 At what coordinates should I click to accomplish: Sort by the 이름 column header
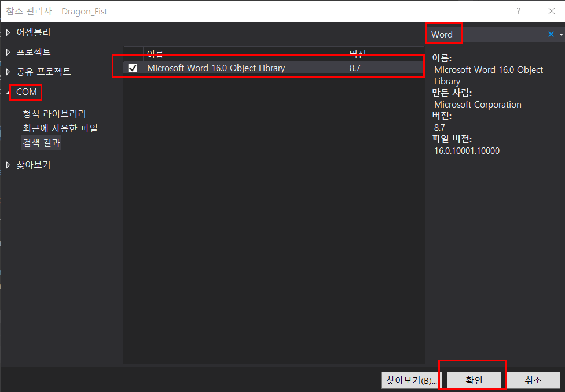point(244,54)
